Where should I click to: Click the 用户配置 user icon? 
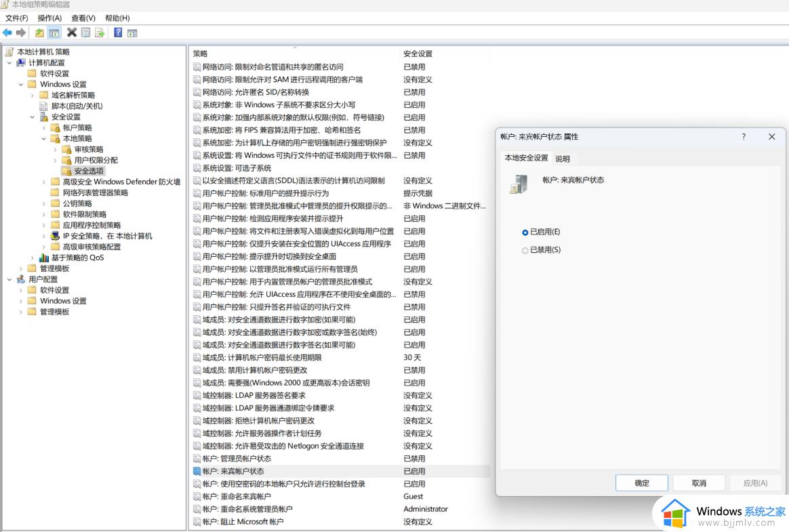click(20, 279)
